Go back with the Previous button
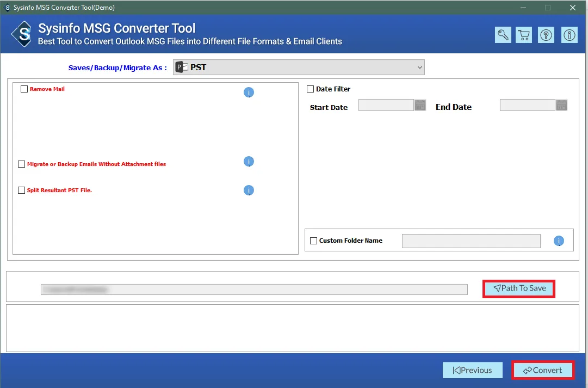Image resolution: width=588 pixels, height=388 pixels. pyautogui.click(x=472, y=371)
